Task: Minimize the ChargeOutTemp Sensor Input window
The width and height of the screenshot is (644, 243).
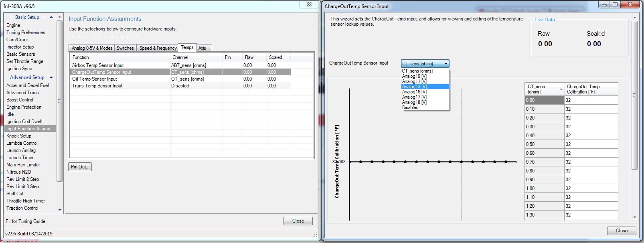Action: [x=604, y=5]
